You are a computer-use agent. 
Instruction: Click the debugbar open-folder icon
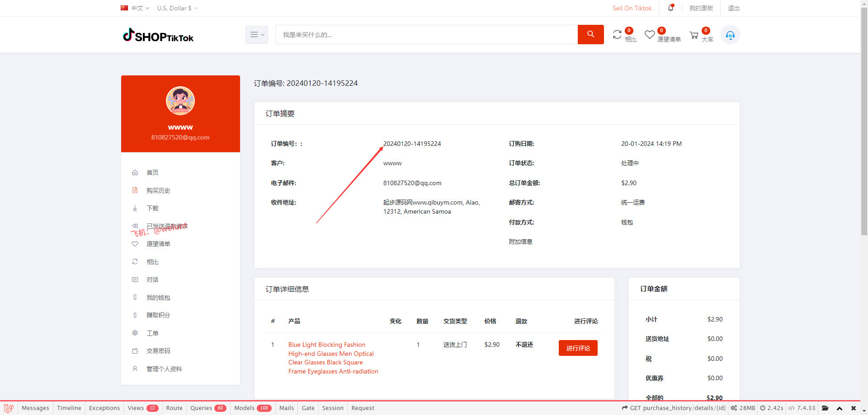(825, 408)
